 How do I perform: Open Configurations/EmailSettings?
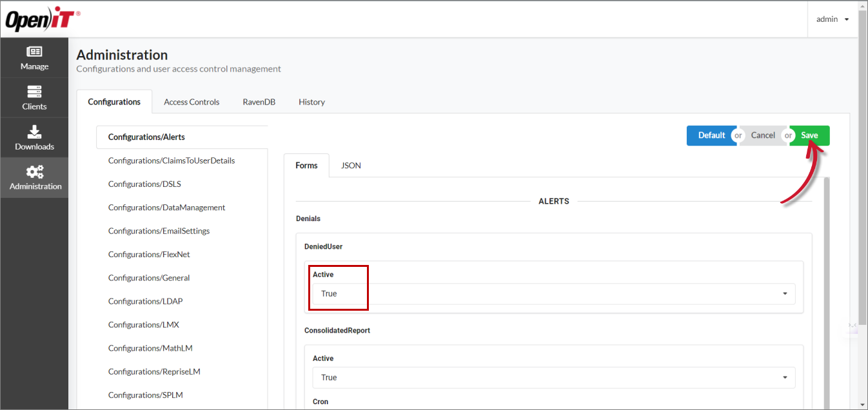[x=159, y=230]
